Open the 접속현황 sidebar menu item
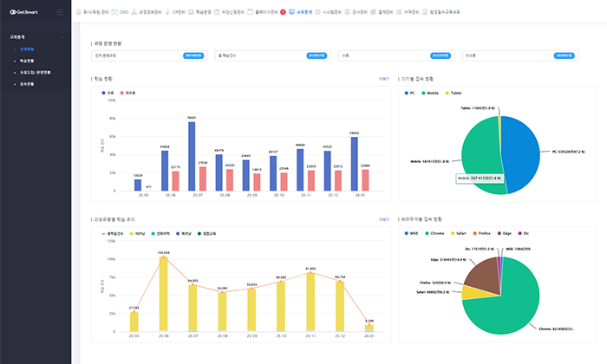The width and height of the screenshot is (607, 364). [24, 84]
